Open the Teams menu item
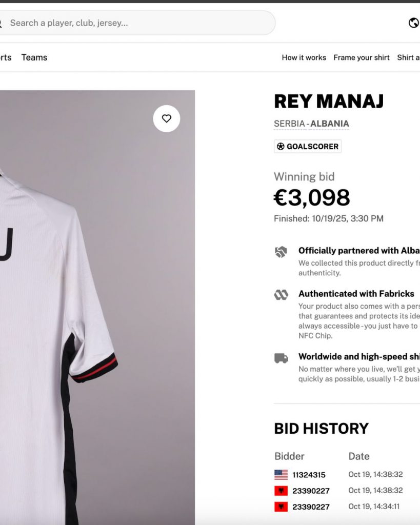The image size is (420, 525). coord(34,57)
